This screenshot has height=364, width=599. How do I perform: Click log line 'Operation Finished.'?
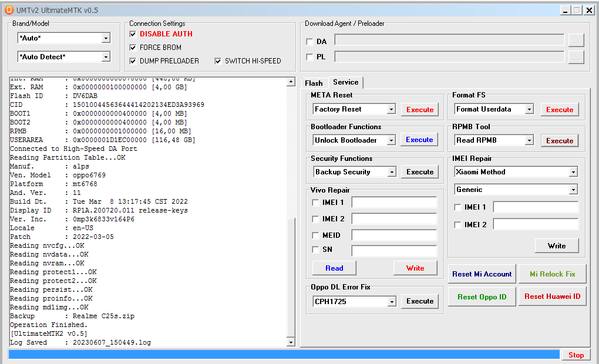[49, 325]
